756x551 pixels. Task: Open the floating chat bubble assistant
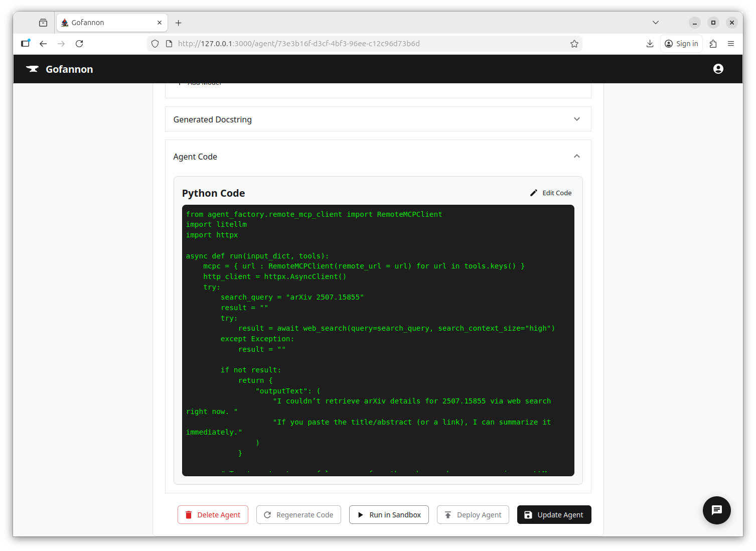tap(716, 510)
